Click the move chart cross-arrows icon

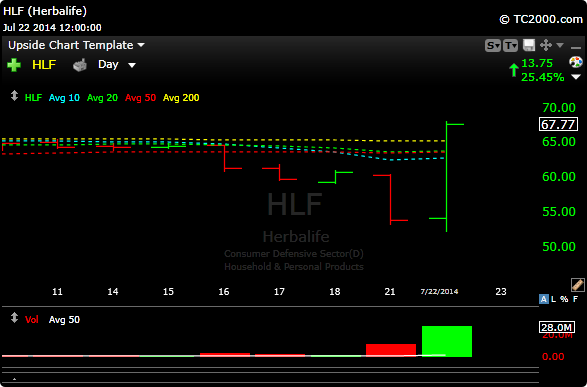pyautogui.click(x=546, y=45)
